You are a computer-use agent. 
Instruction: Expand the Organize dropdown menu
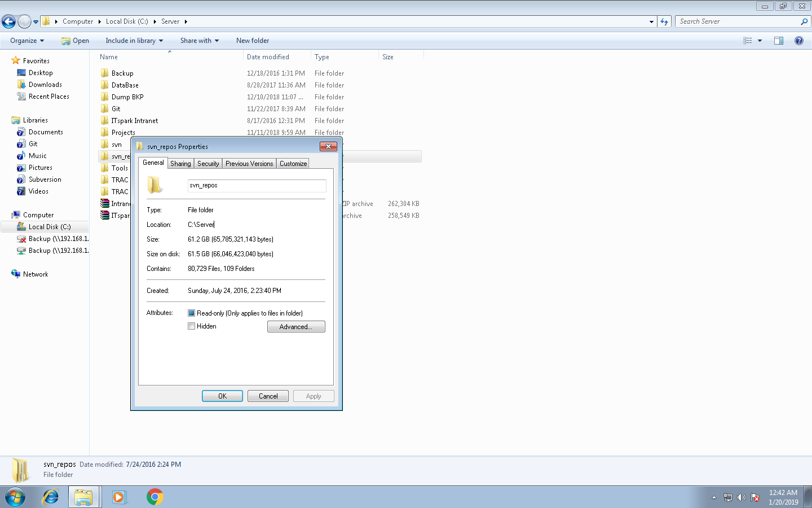(x=27, y=41)
